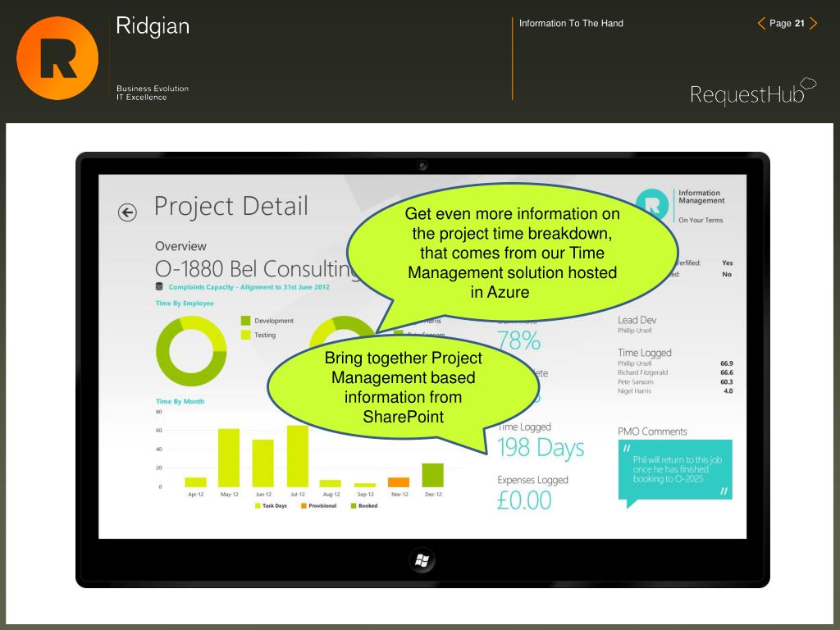Click the RequestHub cloud logo
The height and width of the screenshot is (630, 840).
point(753,92)
